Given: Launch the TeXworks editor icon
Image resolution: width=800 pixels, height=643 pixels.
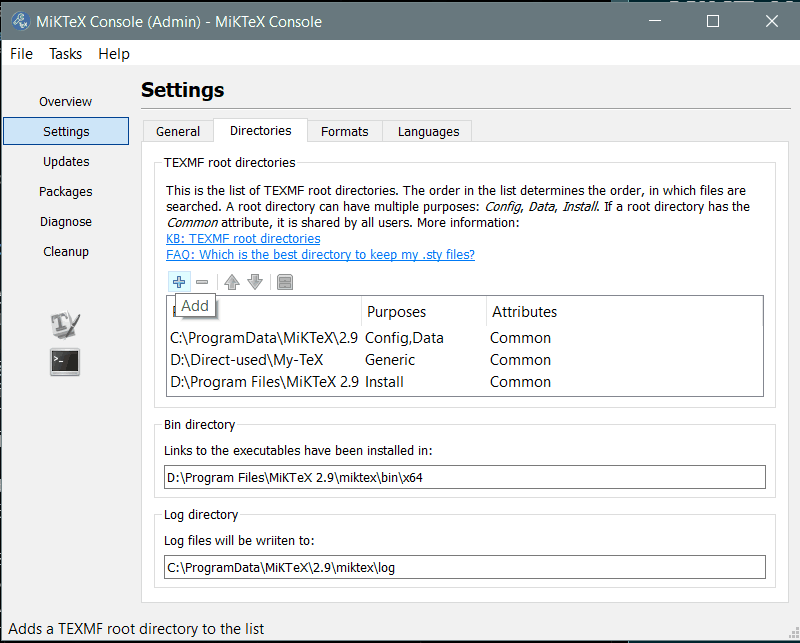Looking at the screenshot, I should (65, 323).
